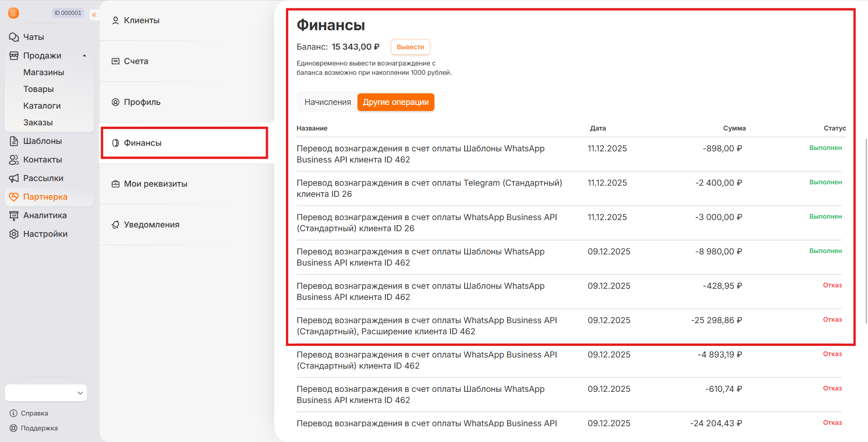Open Магазины under Продажи
868x442 pixels.
44,72
